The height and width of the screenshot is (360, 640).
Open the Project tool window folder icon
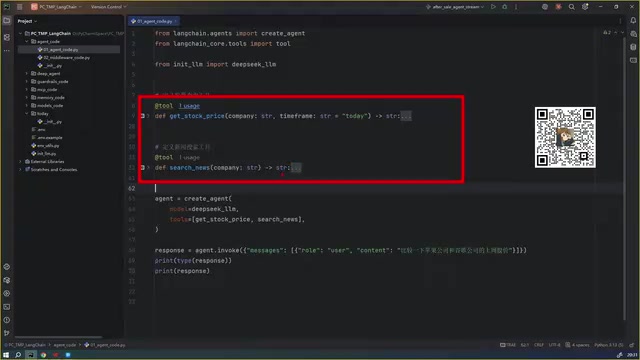tap(7, 21)
